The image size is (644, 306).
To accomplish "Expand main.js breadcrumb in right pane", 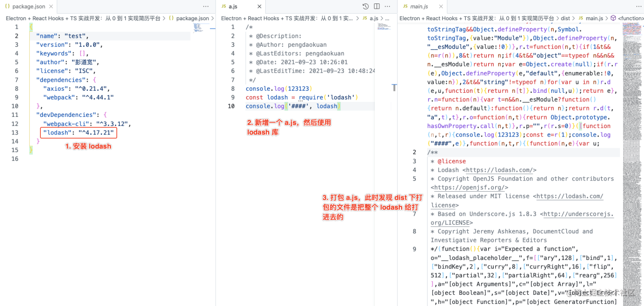I will [594, 18].
